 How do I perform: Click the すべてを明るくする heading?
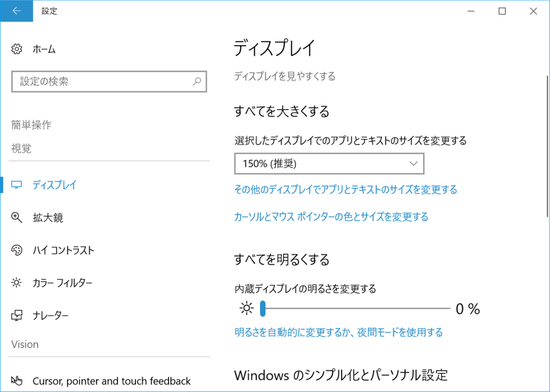pyautogui.click(x=281, y=259)
